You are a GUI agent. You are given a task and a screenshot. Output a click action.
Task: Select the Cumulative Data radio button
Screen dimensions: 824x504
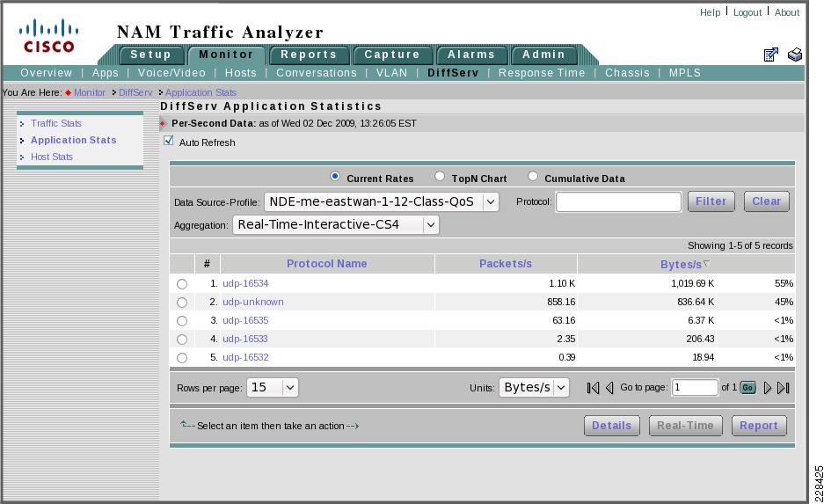pos(533,177)
